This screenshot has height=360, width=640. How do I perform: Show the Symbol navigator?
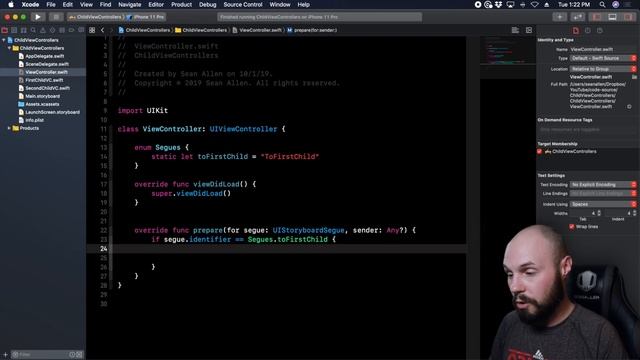click(24, 30)
